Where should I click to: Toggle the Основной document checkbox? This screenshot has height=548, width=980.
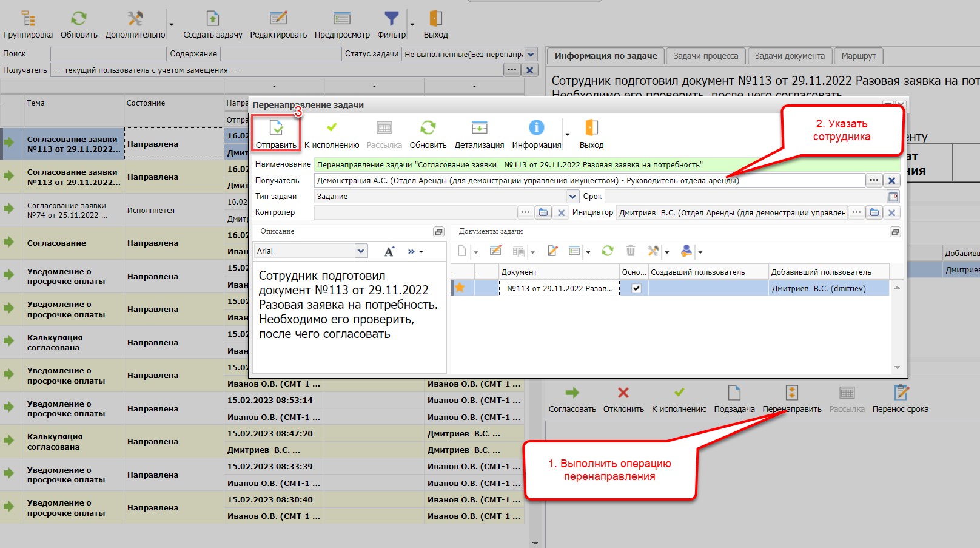click(x=636, y=288)
